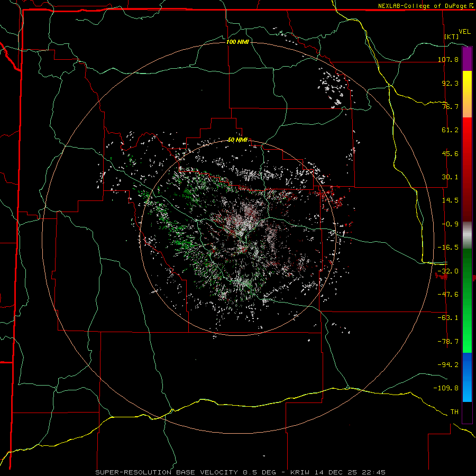Viewport: 476px width, 476px height.
Task: Click the blue segment of the velocity color bar
Action: click(467, 377)
